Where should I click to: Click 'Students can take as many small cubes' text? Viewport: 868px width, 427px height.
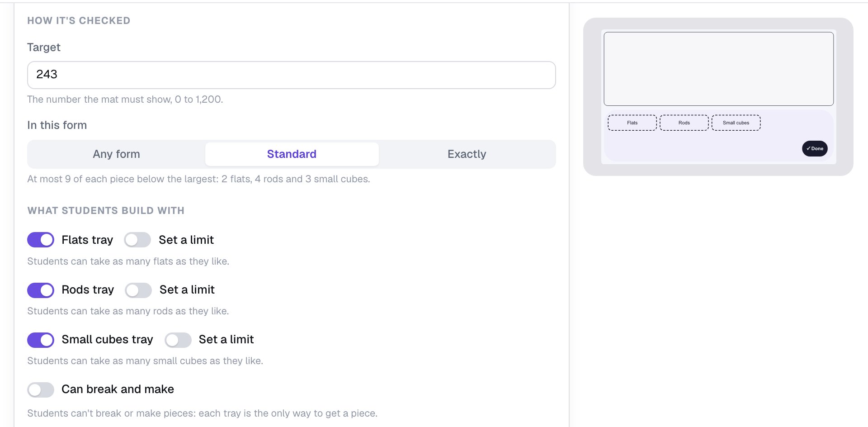pyautogui.click(x=145, y=361)
